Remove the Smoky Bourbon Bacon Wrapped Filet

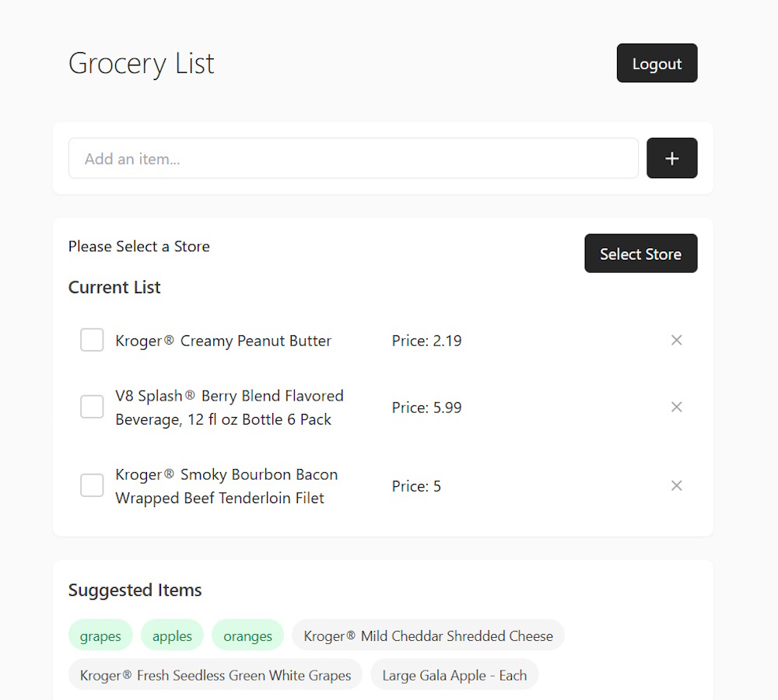tap(676, 485)
